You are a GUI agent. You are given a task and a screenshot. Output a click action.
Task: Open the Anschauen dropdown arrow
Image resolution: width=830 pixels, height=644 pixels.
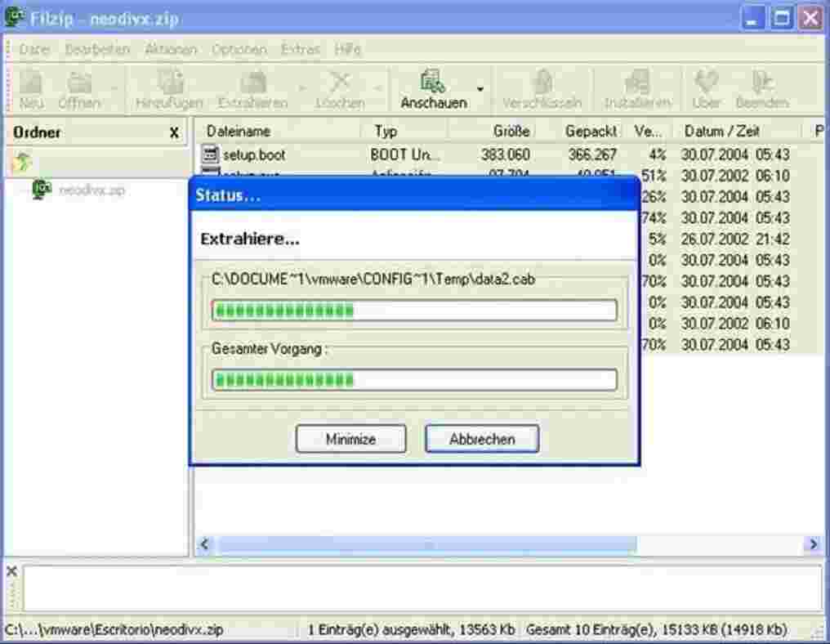tap(480, 90)
